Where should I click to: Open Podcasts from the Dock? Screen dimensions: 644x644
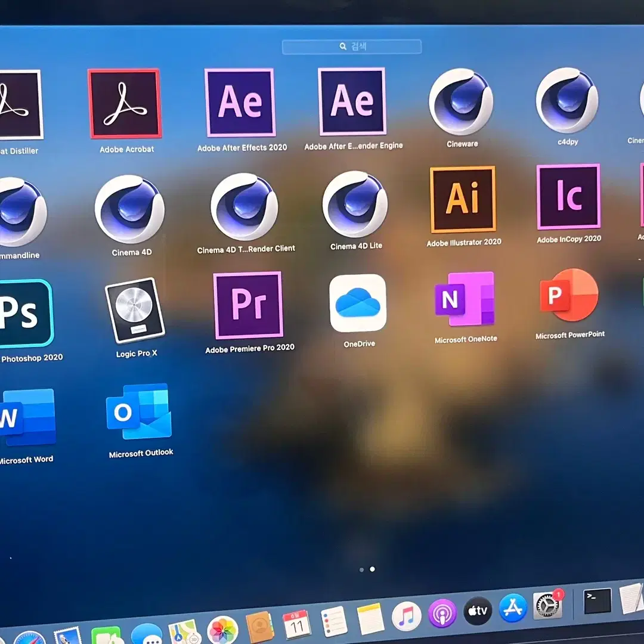(442, 613)
